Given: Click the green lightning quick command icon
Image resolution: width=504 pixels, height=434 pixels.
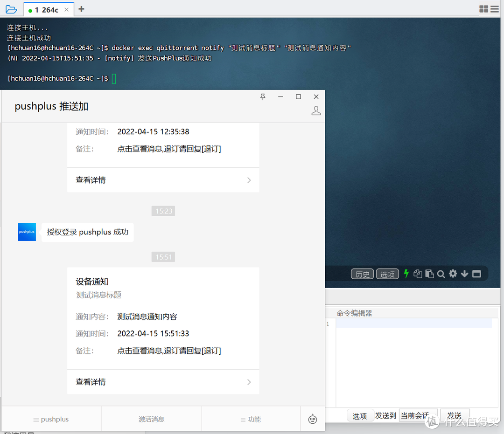Looking at the screenshot, I should coord(406,274).
